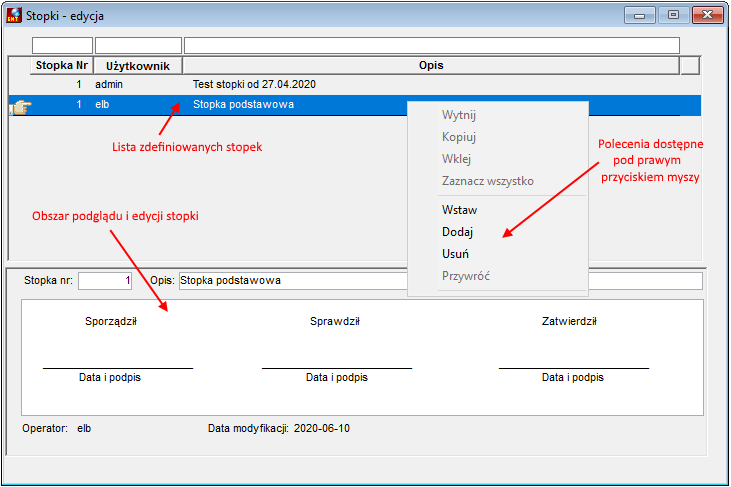Choose Dodaj from the context menu

tap(457, 232)
